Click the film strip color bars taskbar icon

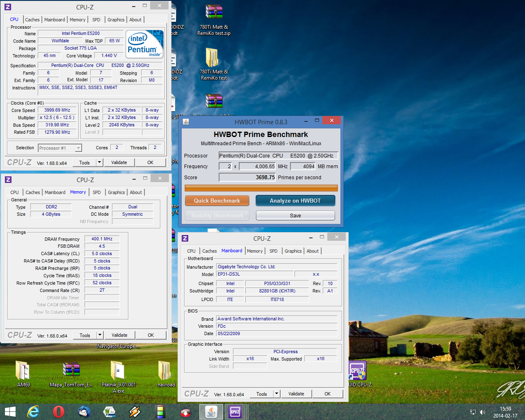tap(160, 412)
